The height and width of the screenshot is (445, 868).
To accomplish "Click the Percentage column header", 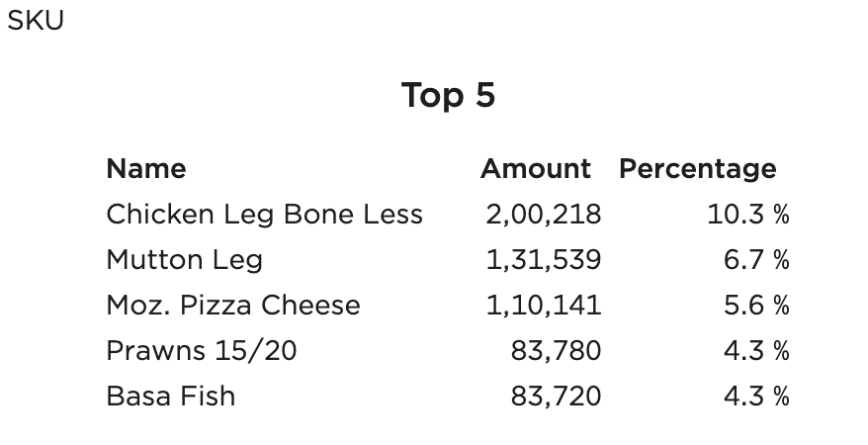I will (698, 169).
